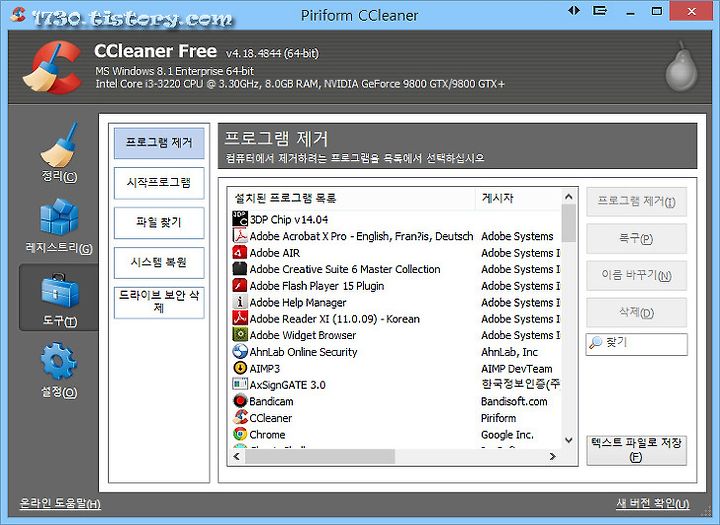
Task: Click the horizontal scrollbar right arrow
Action: pyautogui.click(x=552, y=456)
